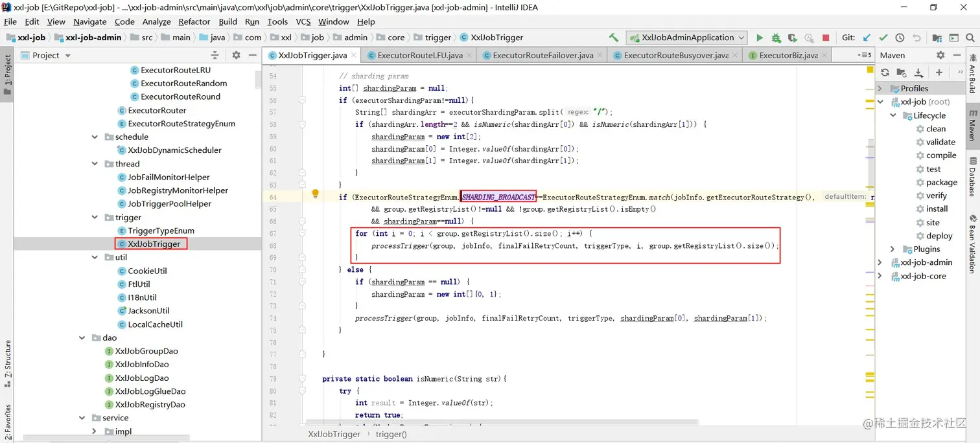This screenshot has width=980, height=443.
Task: Open the Refactor menu
Action: point(194,21)
